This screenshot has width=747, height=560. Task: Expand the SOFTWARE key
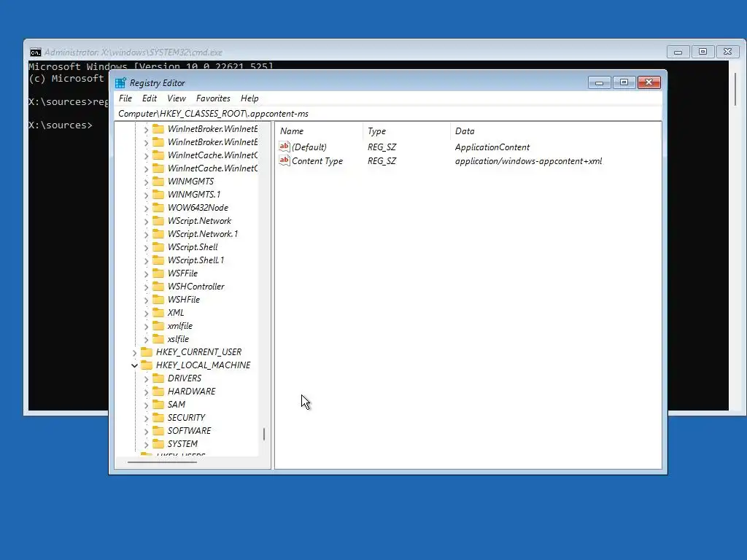click(146, 432)
